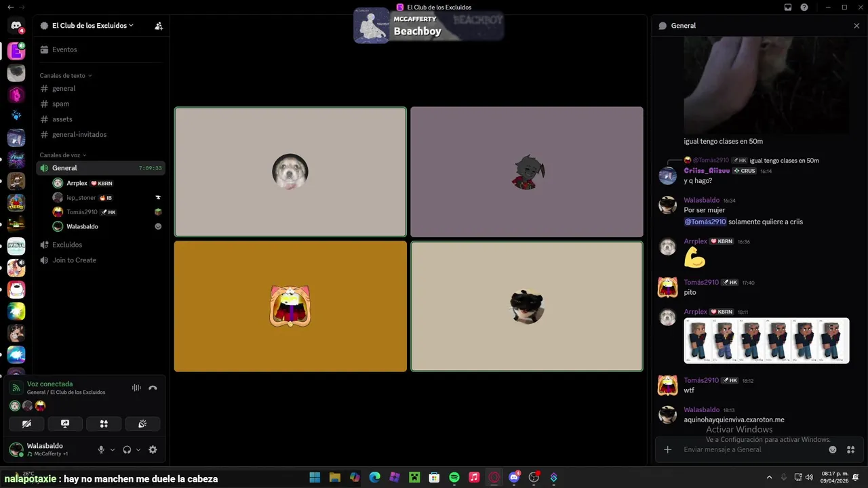Toggle the camera on or off

point(26,424)
